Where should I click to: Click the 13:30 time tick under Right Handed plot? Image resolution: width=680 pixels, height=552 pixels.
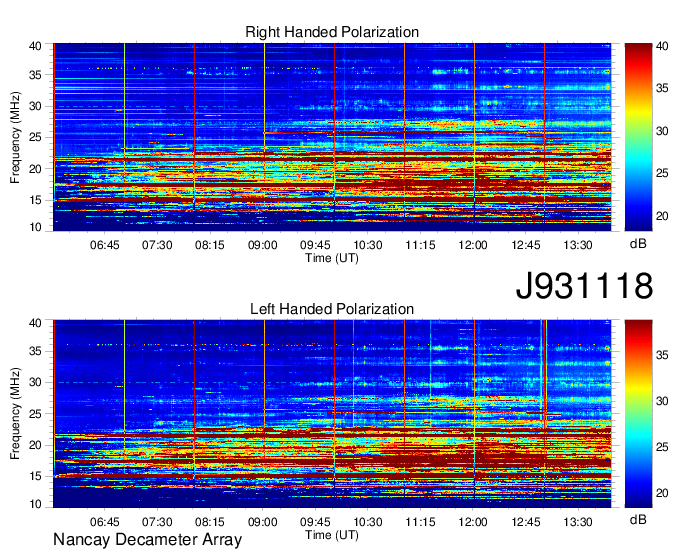click(578, 245)
